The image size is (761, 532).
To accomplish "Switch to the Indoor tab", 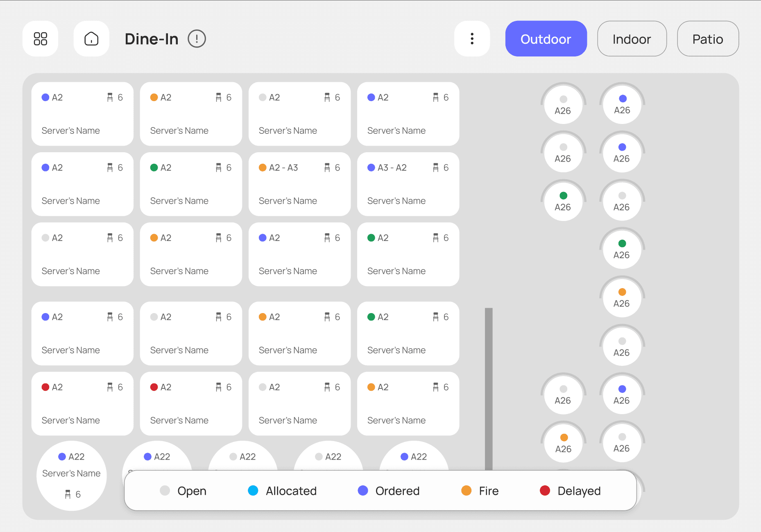I will pyautogui.click(x=632, y=39).
